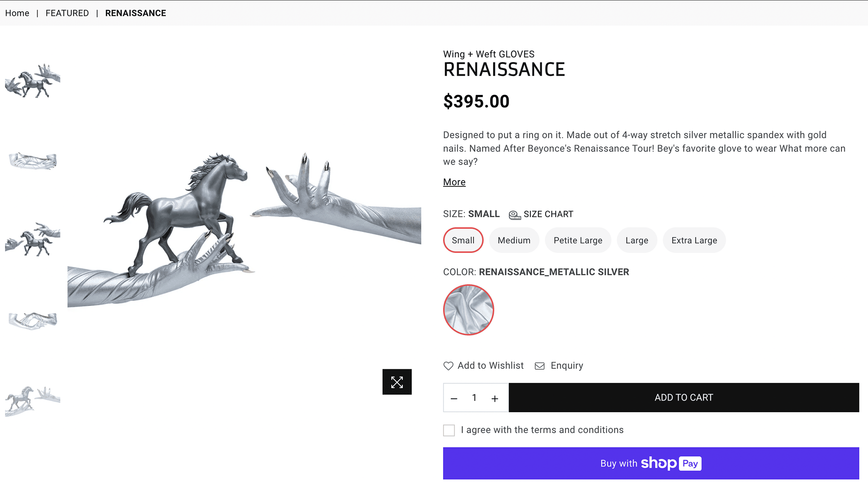The width and height of the screenshot is (868, 486).
Task: Select the Metallic Silver color swatch
Action: pos(468,310)
